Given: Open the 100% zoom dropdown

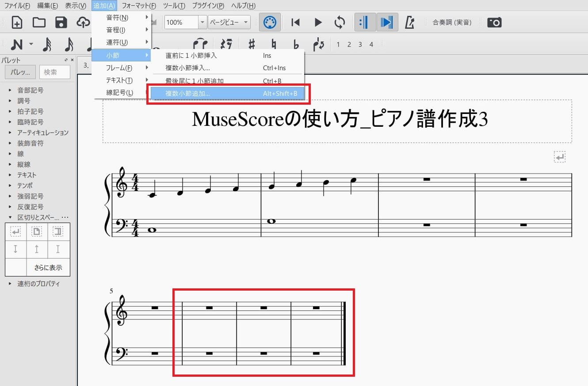Looking at the screenshot, I should [x=202, y=23].
